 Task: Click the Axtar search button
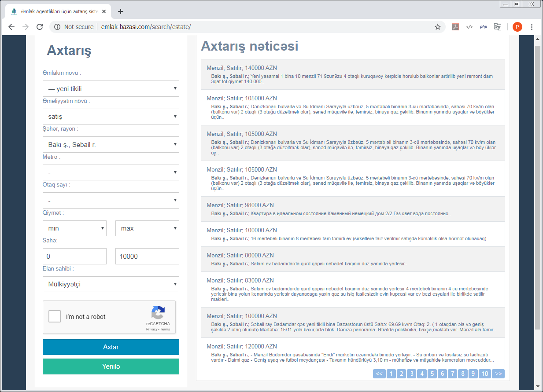111,347
